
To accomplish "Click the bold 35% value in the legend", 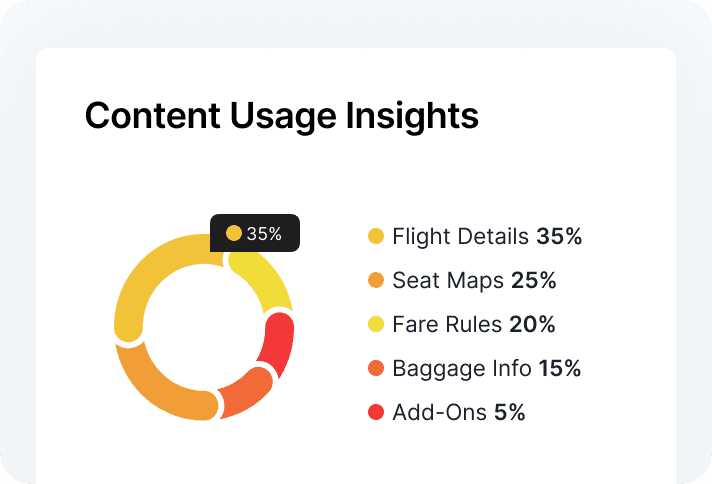I will coord(559,237).
